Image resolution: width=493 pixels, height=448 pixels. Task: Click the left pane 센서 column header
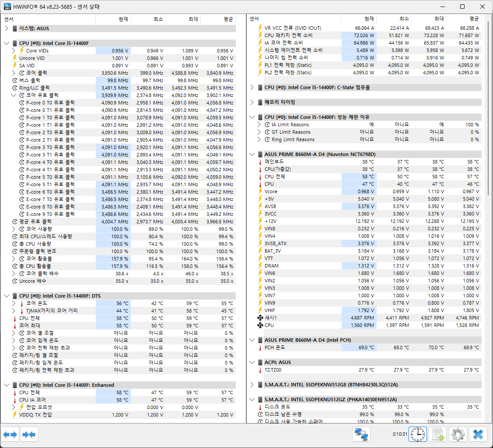click(x=49, y=19)
